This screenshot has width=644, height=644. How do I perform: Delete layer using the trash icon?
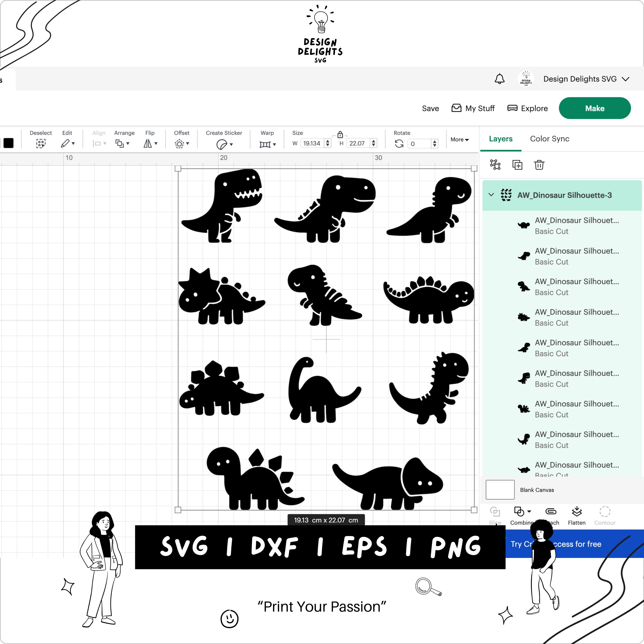tap(539, 165)
